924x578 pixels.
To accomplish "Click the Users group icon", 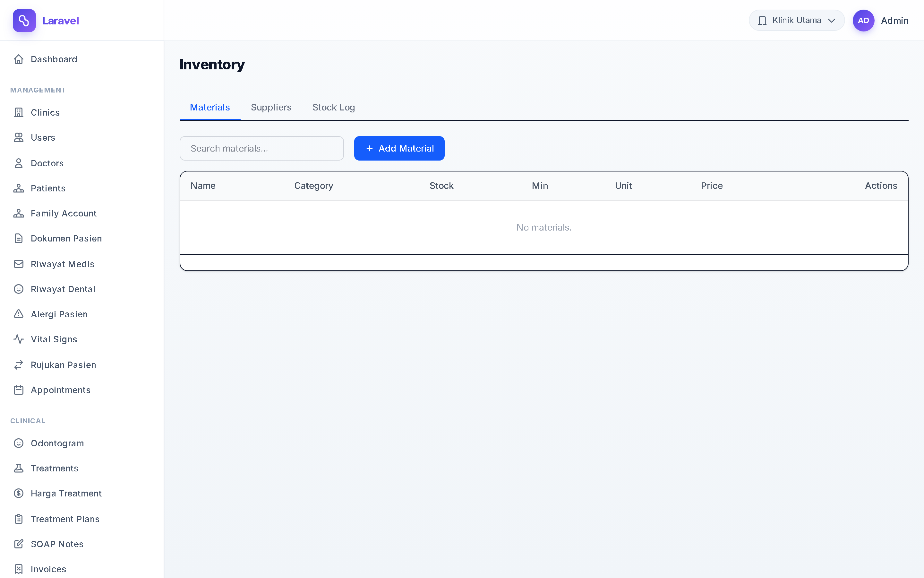I will tap(18, 138).
